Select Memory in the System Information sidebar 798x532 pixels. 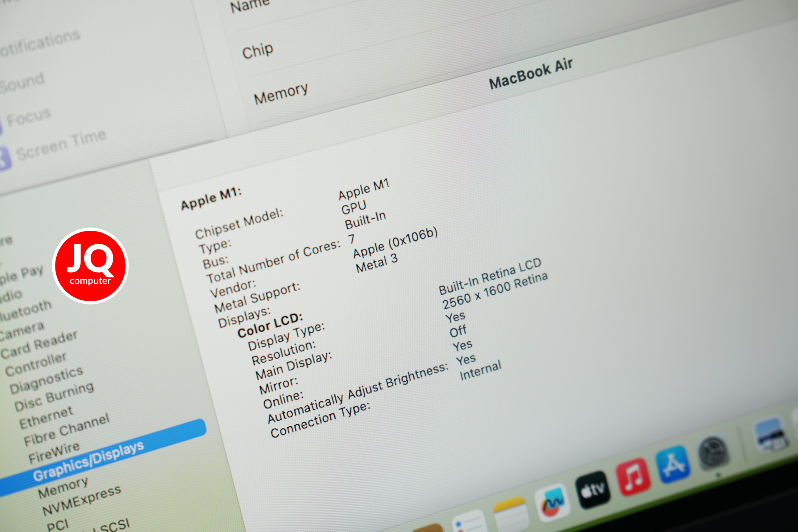[63, 487]
